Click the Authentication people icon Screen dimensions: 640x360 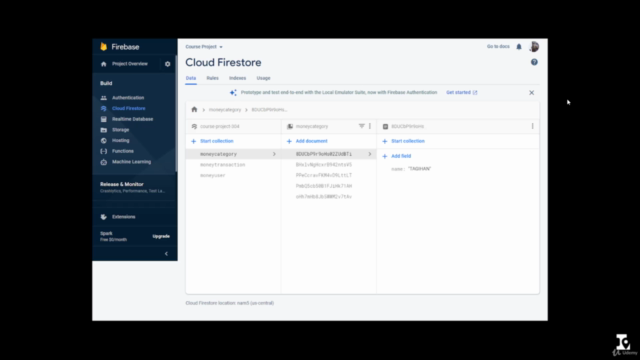pyautogui.click(x=104, y=98)
